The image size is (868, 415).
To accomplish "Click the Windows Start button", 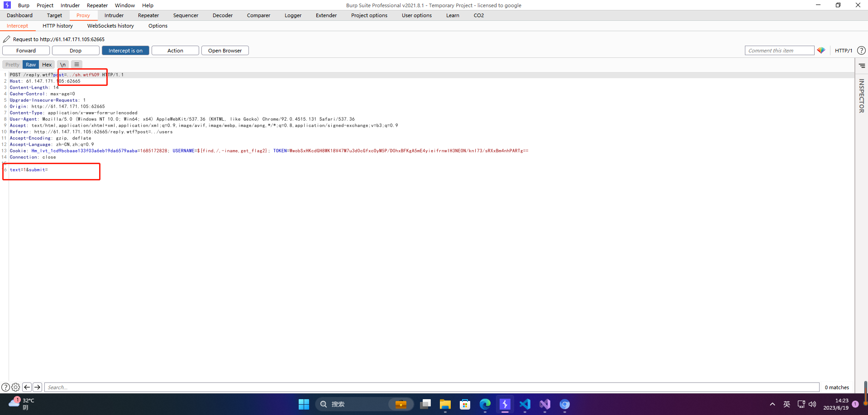I will tap(304, 404).
